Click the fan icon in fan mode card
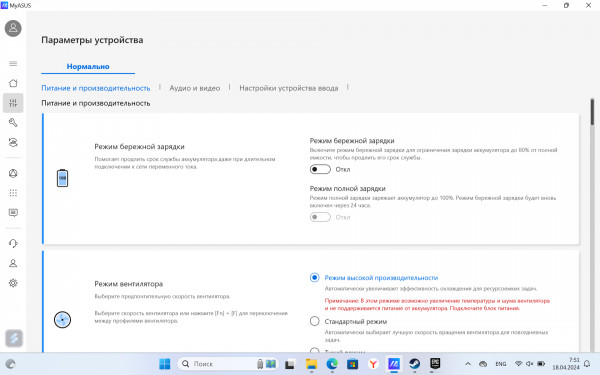This screenshot has height=375, width=600. (62, 320)
